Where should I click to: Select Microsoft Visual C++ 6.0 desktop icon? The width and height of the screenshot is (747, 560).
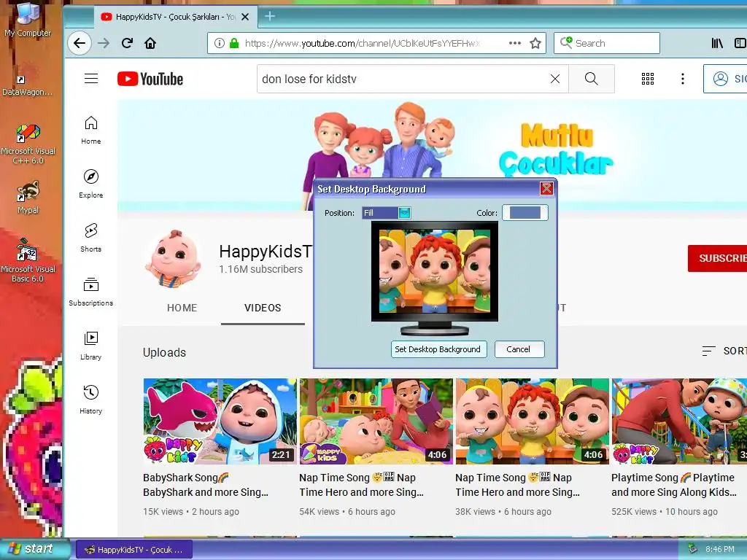pos(28,144)
